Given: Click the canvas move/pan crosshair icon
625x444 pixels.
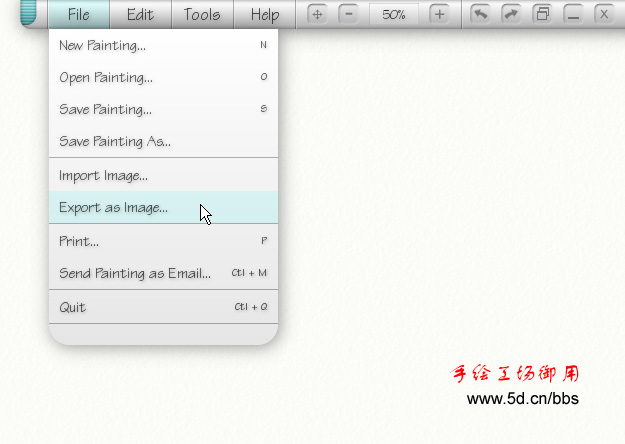Looking at the screenshot, I should tap(317, 15).
